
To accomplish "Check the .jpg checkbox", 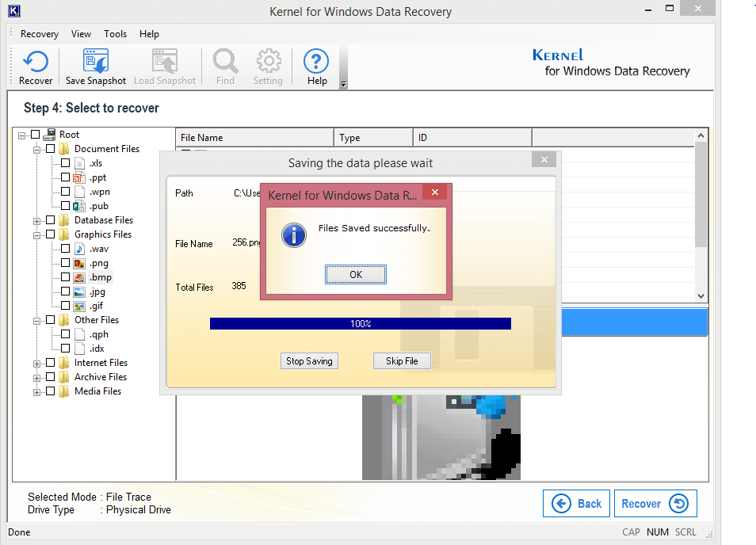I will click(66, 291).
